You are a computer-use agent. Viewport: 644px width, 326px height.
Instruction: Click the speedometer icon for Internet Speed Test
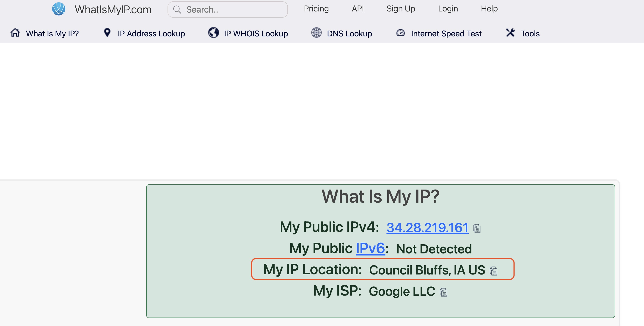click(401, 33)
